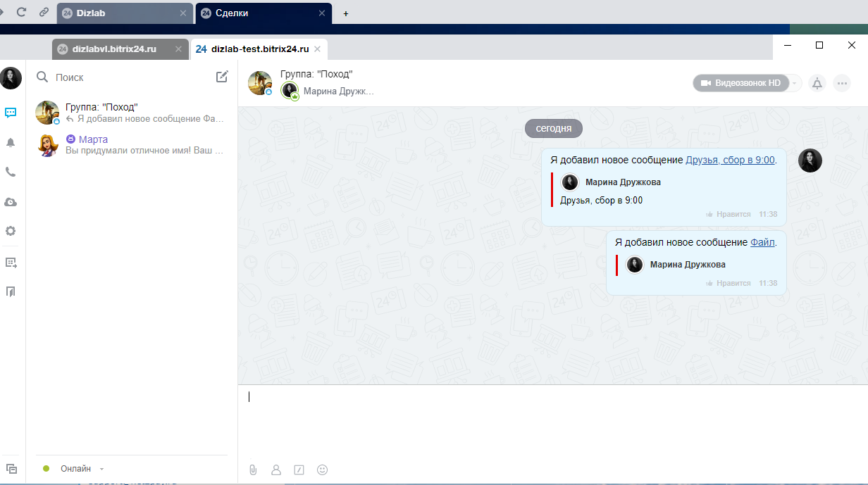This screenshot has width=868, height=485.
Task: Create a new chat with pencil icon
Action: (222, 77)
